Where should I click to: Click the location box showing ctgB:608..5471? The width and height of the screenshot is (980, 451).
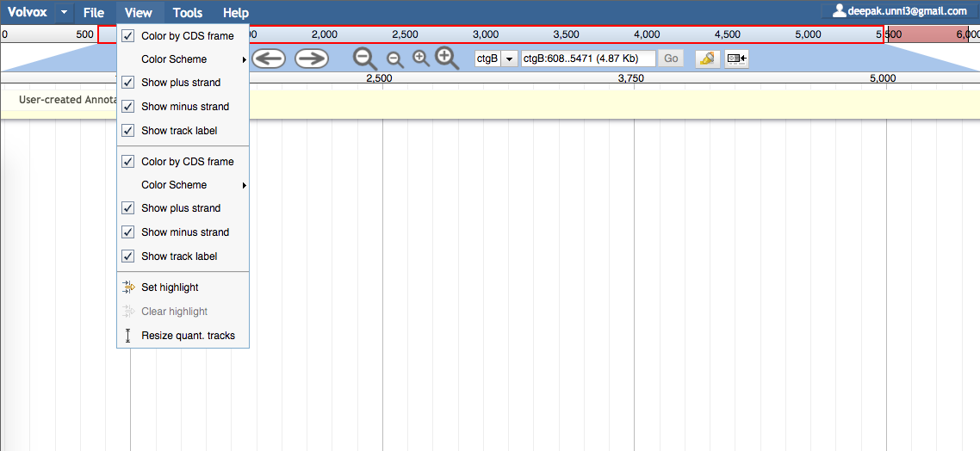[x=588, y=59]
